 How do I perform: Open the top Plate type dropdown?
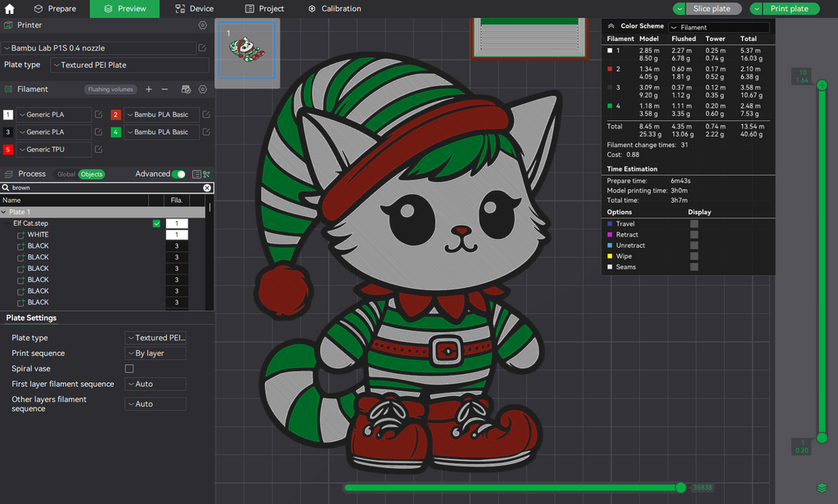click(130, 65)
